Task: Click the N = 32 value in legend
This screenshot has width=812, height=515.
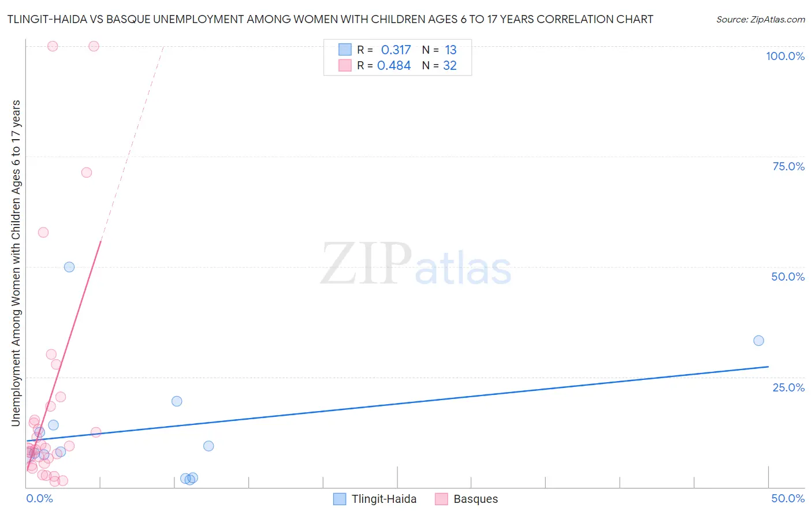Action: pyautogui.click(x=439, y=65)
